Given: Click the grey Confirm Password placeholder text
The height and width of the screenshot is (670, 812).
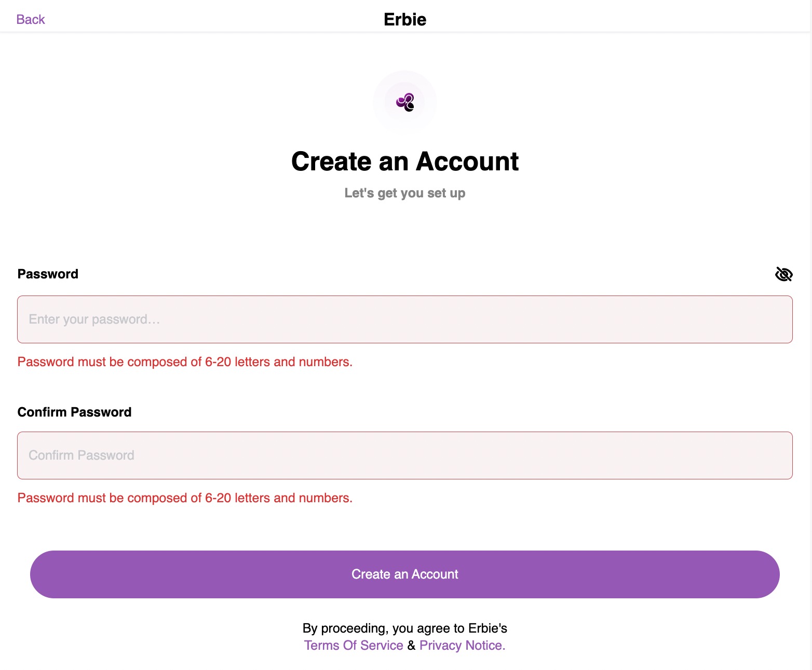Looking at the screenshot, I should [82, 455].
